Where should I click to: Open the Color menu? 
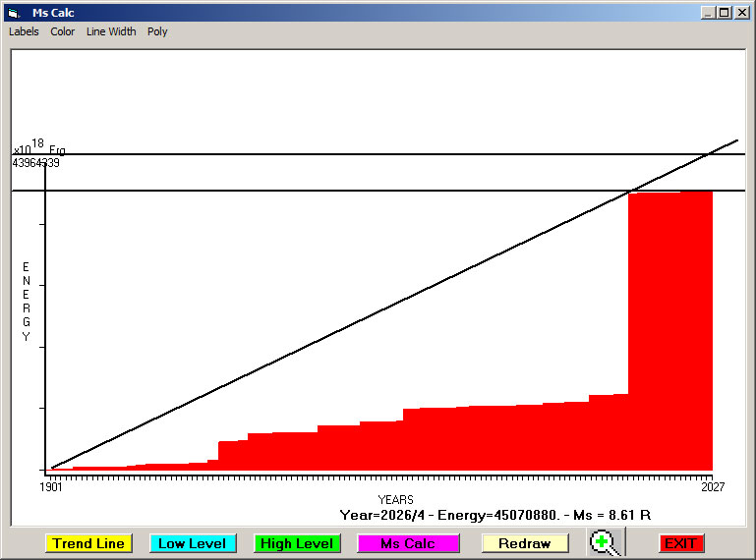63,31
